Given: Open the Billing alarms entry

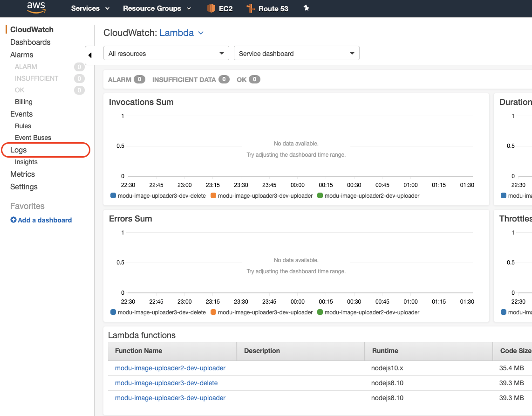Looking at the screenshot, I should pos(23,102).
